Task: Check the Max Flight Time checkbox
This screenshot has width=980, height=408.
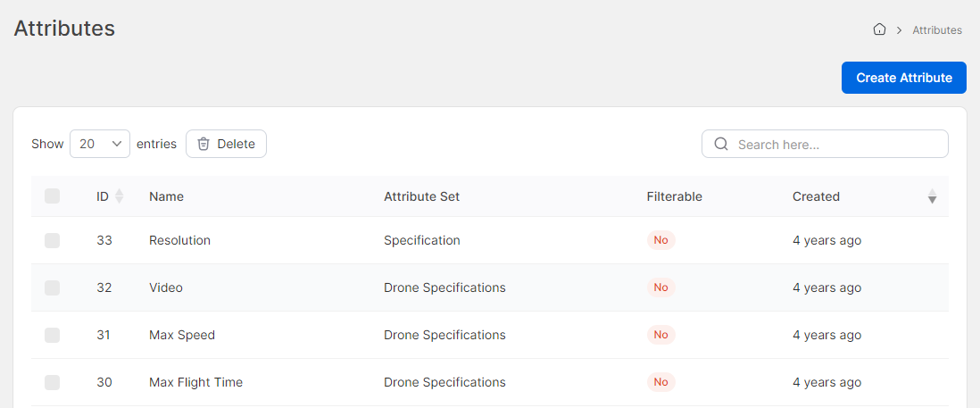Action: click(53, 382)
